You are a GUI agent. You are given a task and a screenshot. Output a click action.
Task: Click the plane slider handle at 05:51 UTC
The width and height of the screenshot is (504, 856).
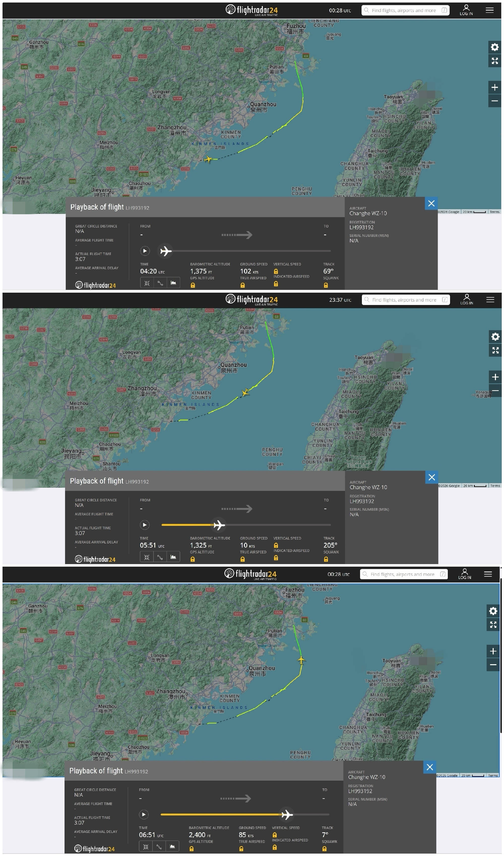pyautogui.click(x=219, y=525)
